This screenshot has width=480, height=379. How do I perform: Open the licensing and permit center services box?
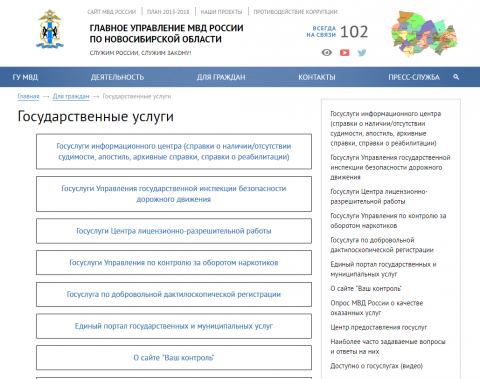(x=174, y=231)
